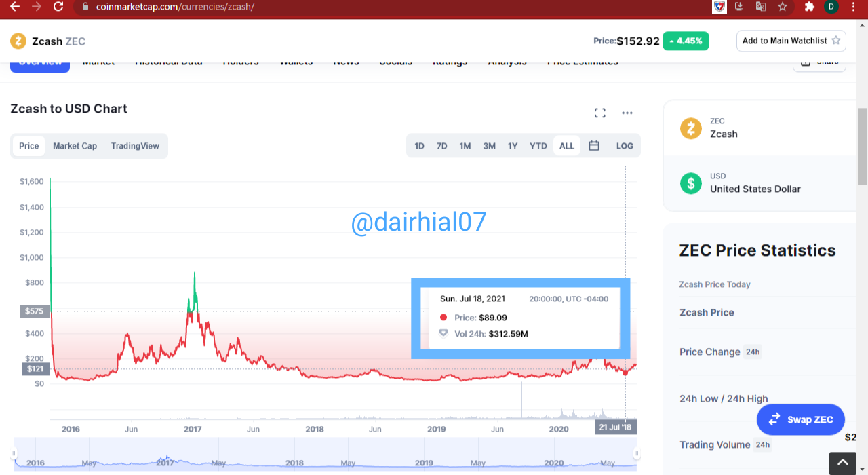Open the calendar date range picker

(594, 146)
